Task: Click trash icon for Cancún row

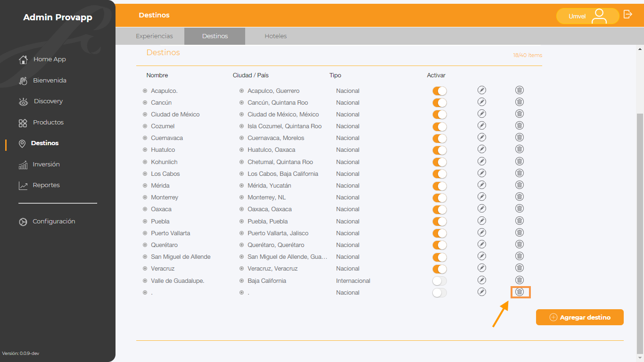Action: point(519,102)
